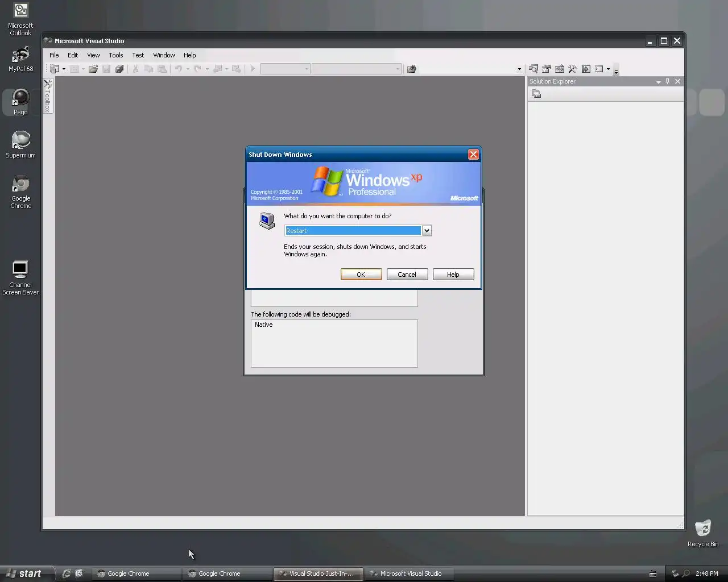Open the Window menu
Viewport: 728px width, 582px height.
[x=164, y=55]
